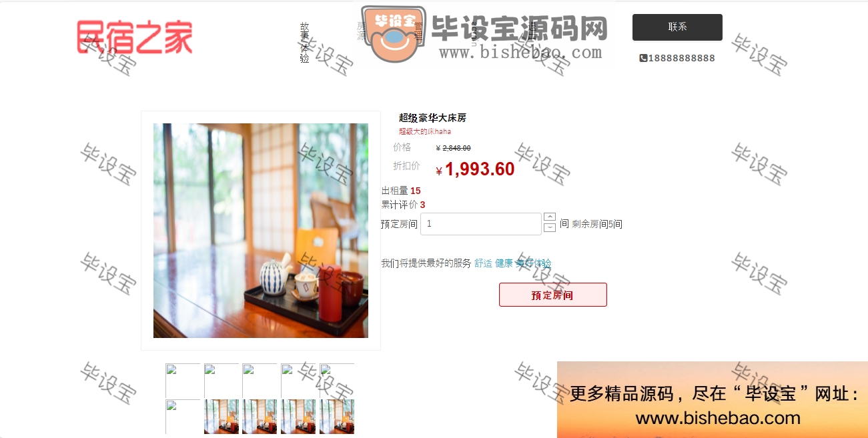Open the 房源 navigation item
Screen dimensions: 868x438
point(361,31)
